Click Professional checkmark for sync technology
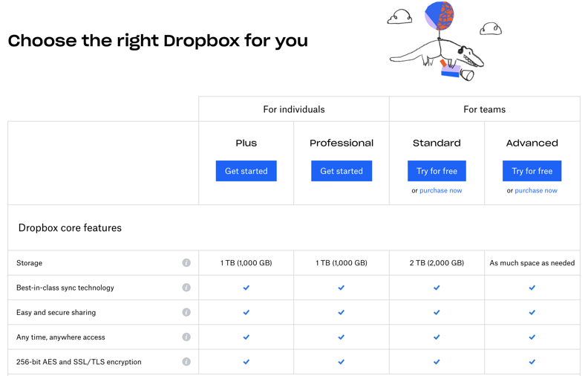588x376 pixels. [342, 288]
